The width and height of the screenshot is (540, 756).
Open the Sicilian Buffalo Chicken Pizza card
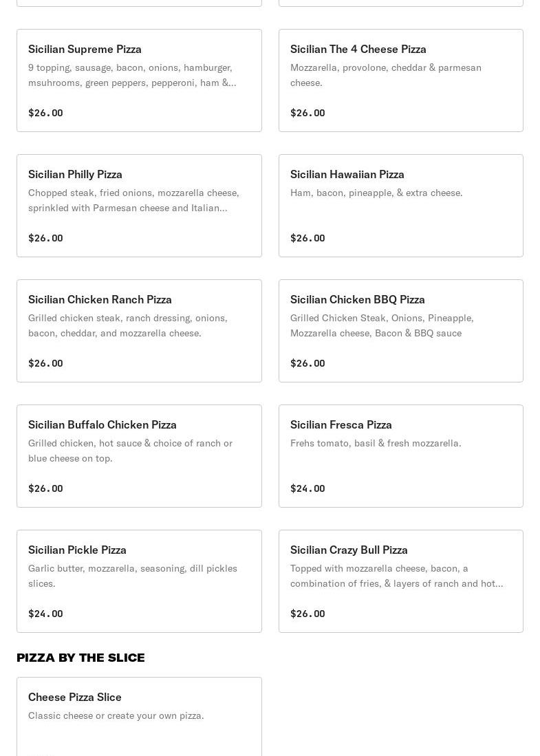(139, 456)
